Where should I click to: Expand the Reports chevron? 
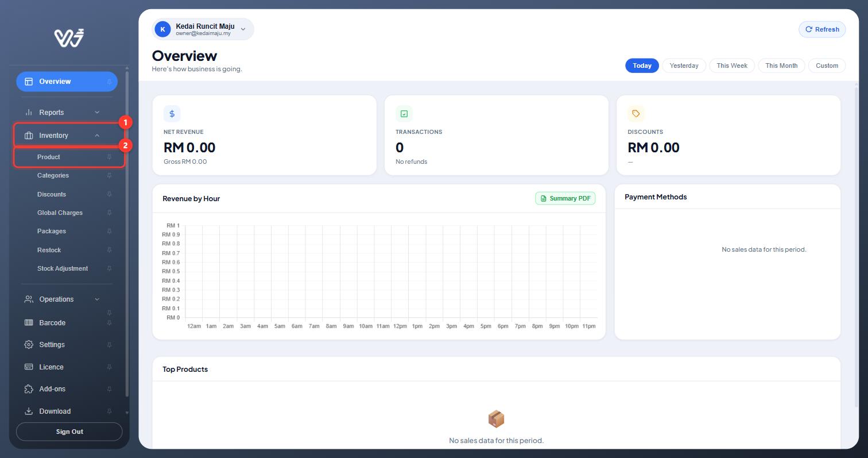point(97,113)
